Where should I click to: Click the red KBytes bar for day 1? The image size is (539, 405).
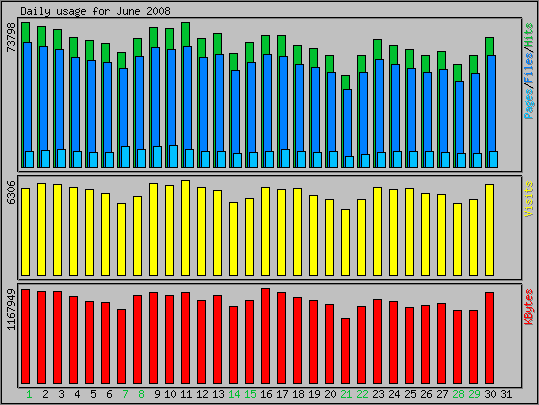25,336
